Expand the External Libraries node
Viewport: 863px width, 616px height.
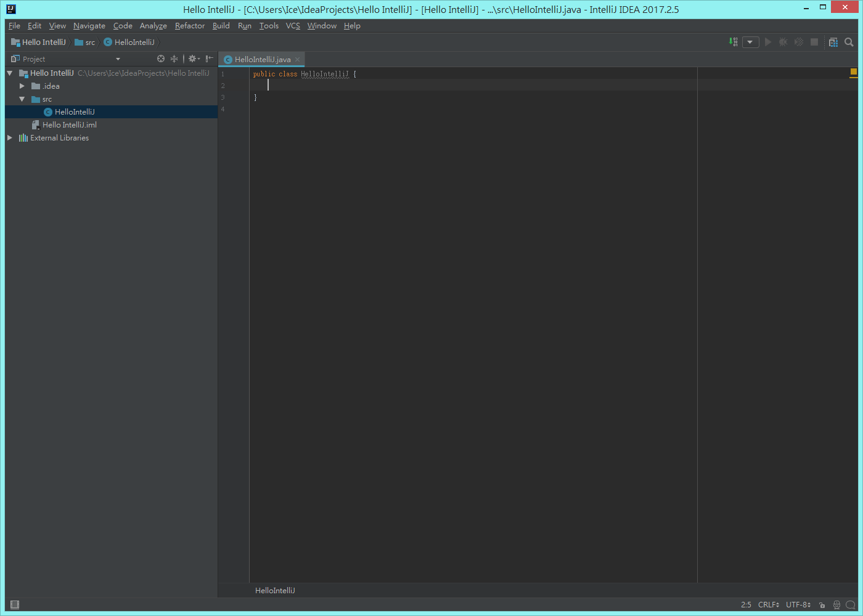pos(10,138)
